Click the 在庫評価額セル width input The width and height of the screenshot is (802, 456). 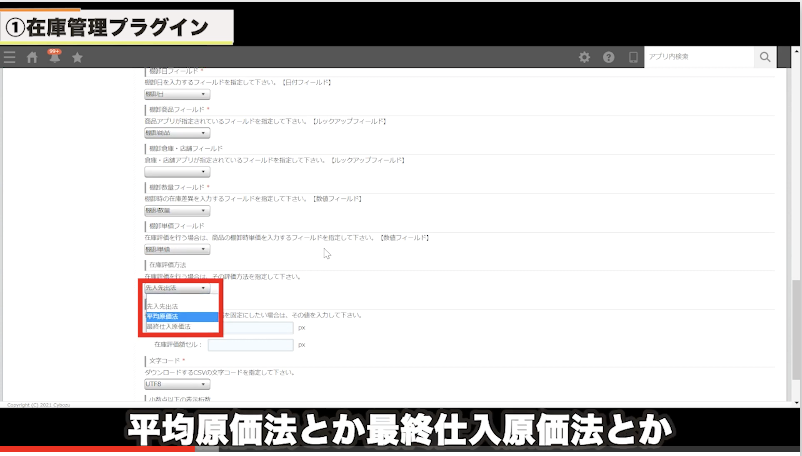[250, 344]
